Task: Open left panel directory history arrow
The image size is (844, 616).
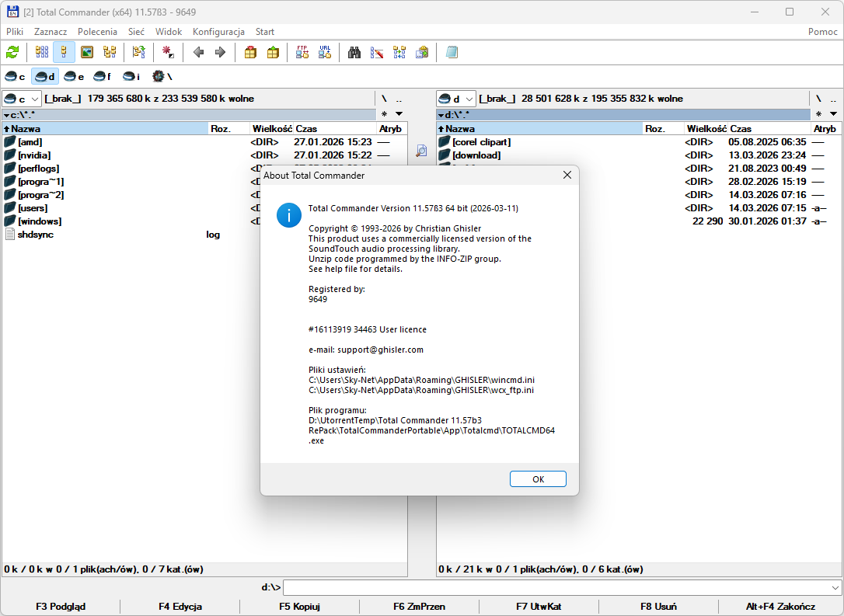Action: (x=399, y=114)
